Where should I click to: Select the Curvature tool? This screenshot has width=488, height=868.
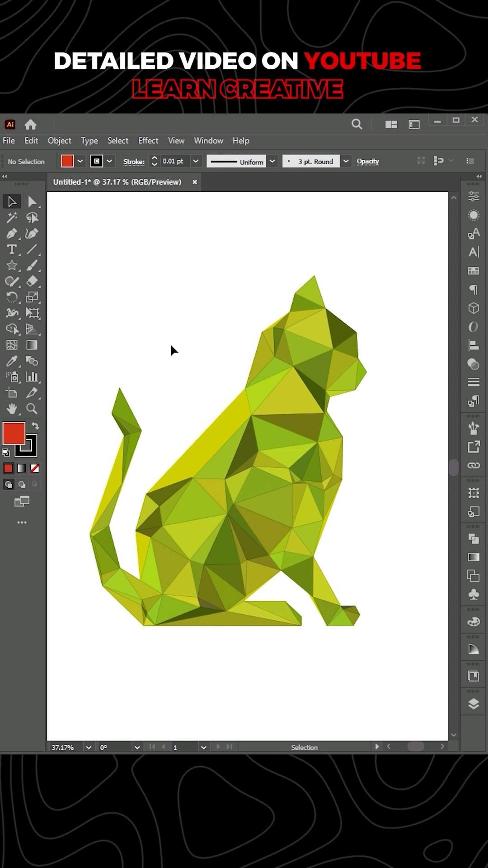pos(32,233)
